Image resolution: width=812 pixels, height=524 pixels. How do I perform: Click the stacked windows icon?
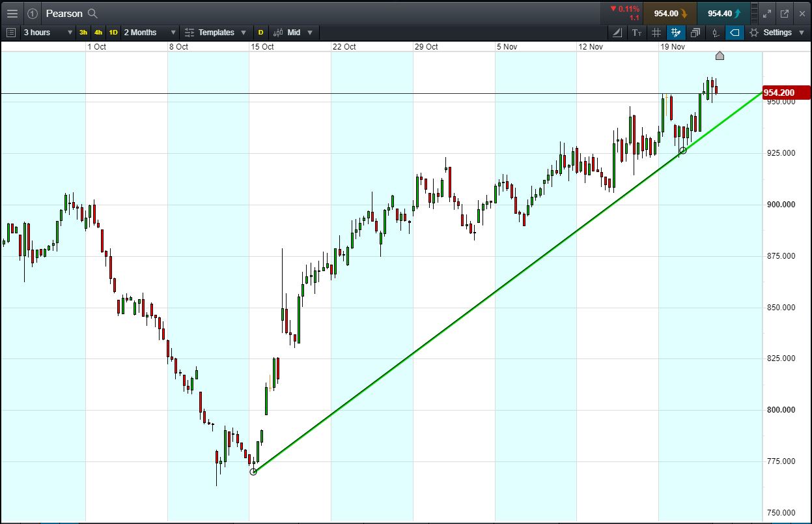695,32
